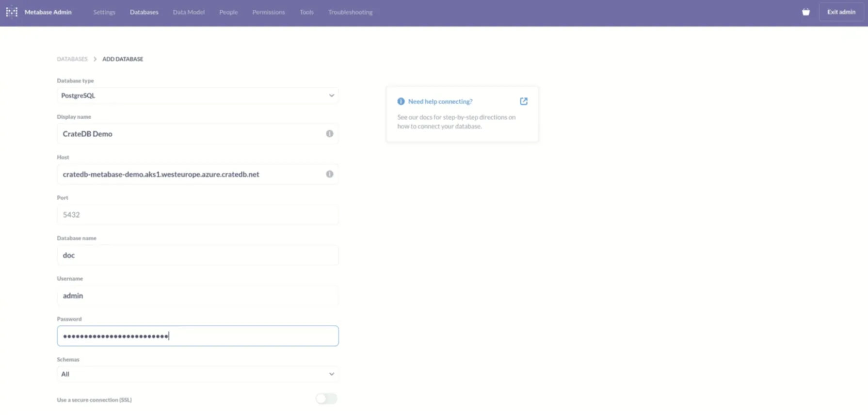The image size is (868, 415).
Task: Open the Tools tab
Action: (x=306, y=12)
